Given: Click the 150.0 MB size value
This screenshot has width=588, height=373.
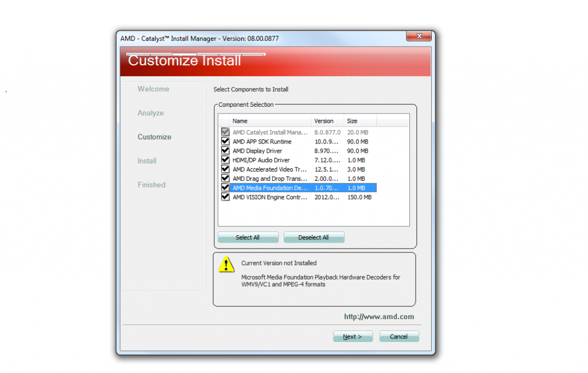Looking at the screenshot, I should click(x=359, y=197).
